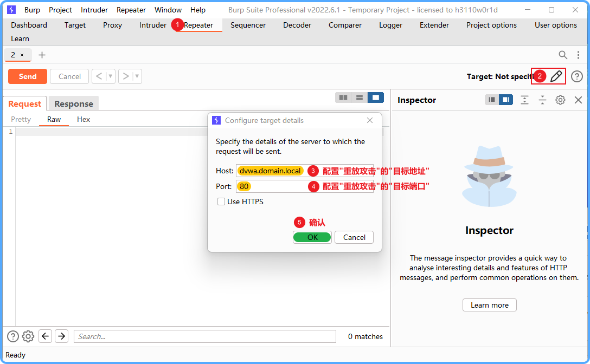Confirm target details with OK
The width and height of the screenshot is (590, 364).
pos(312,237)
